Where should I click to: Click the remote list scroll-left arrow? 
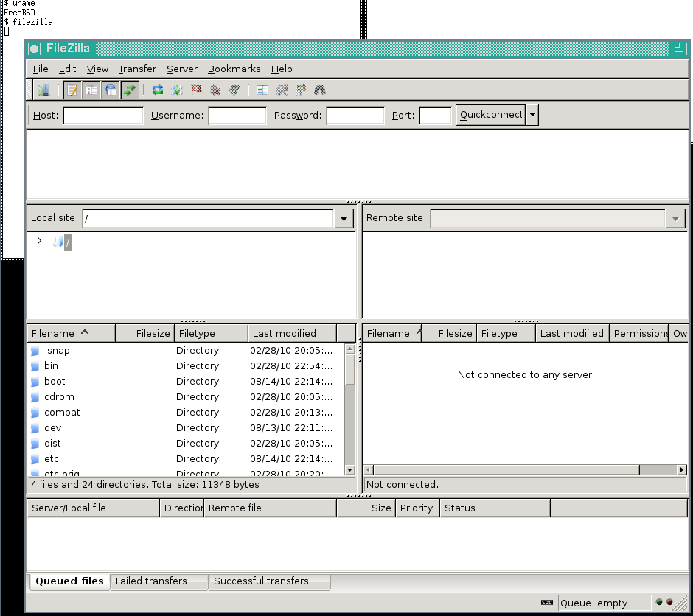pos(369,470)
